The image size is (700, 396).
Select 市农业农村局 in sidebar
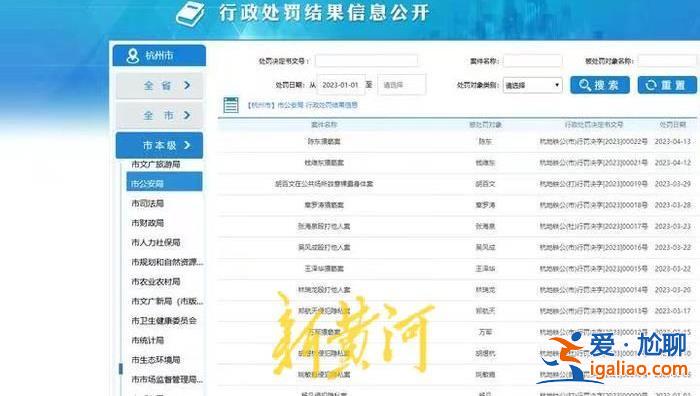click(156, 282)
